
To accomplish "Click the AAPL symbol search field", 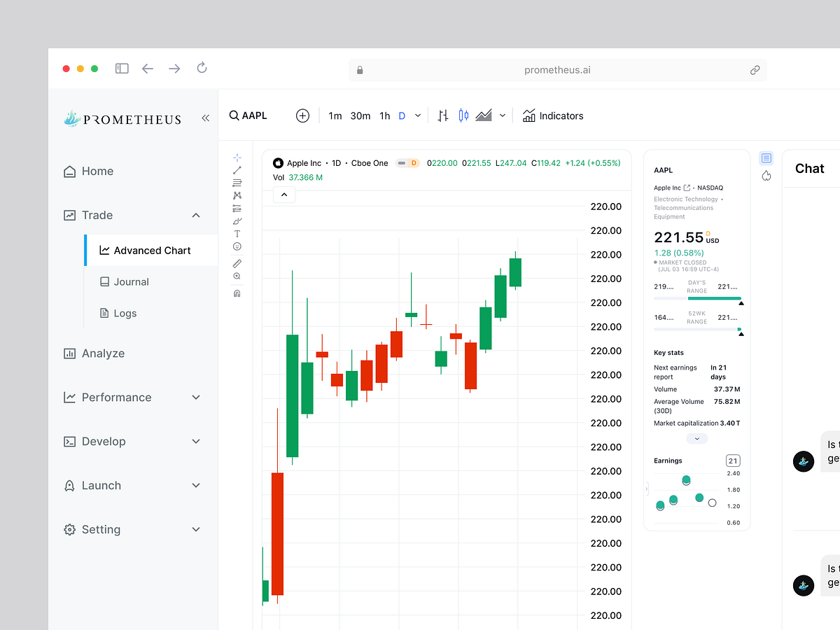I will [248, 115].
